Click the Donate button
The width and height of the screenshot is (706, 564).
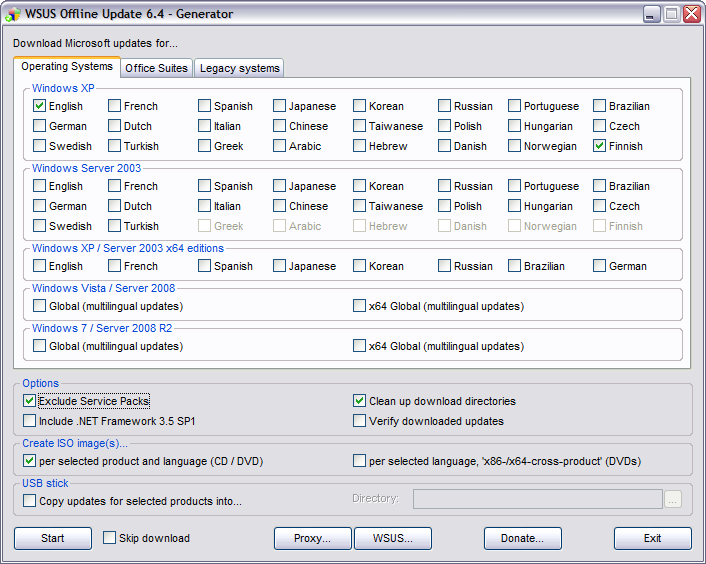[523, 538]
